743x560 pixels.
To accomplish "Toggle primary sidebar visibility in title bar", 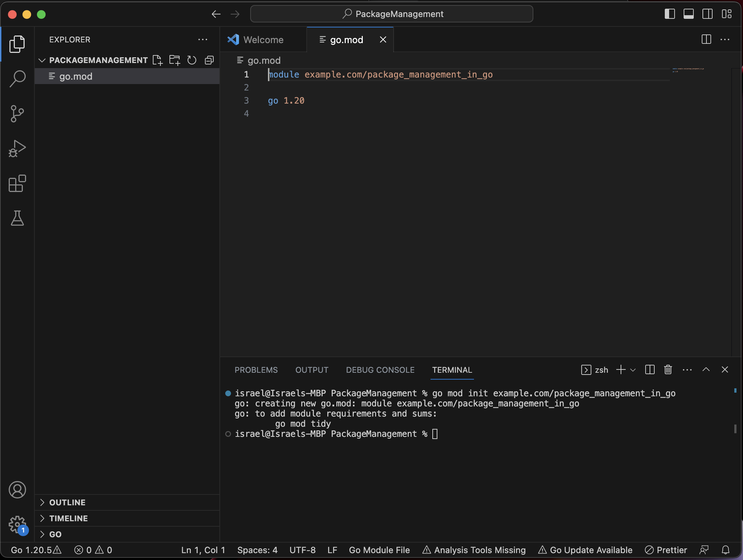I will [670, 14].
